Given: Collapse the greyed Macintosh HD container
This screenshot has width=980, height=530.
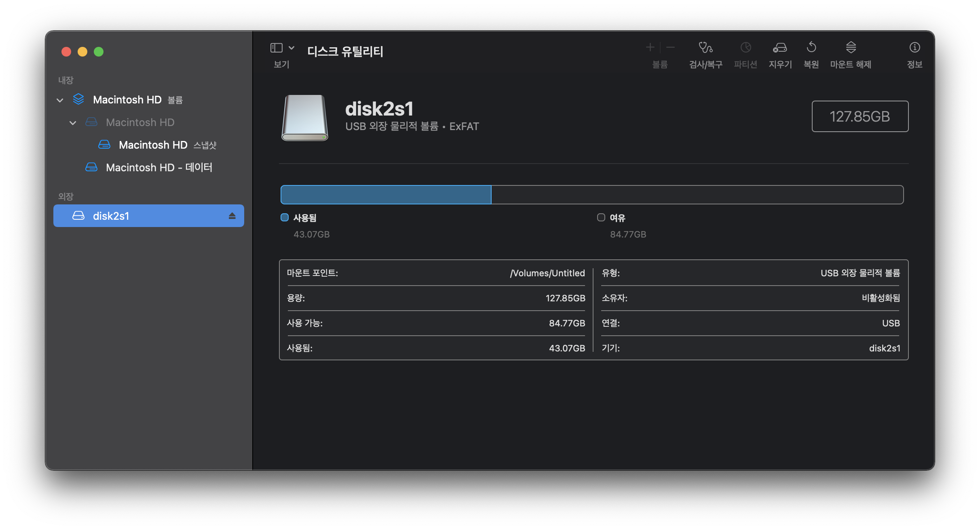Looking at the screenshot, I should 73,123.
